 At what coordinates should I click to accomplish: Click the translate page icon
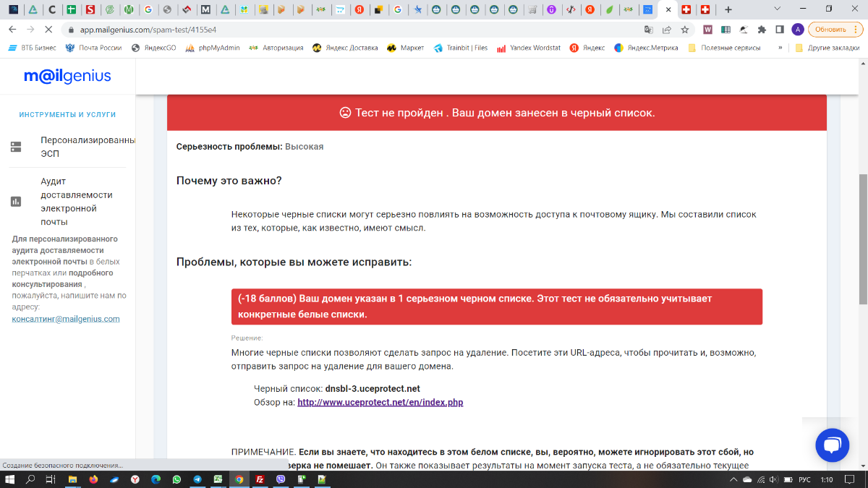pyautogui.click(x=649, y=30)
